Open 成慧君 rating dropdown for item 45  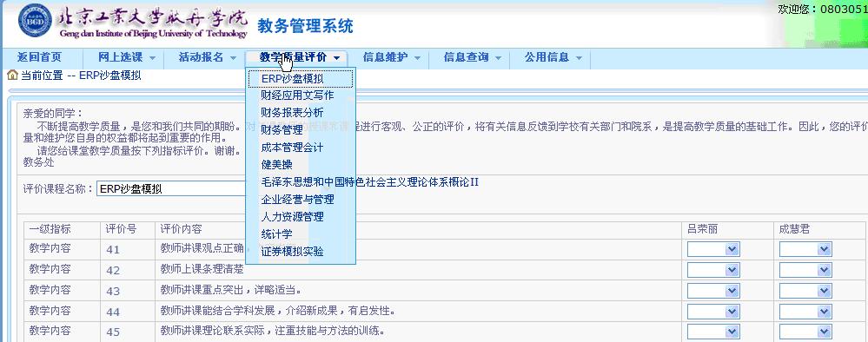pos(805,332)
